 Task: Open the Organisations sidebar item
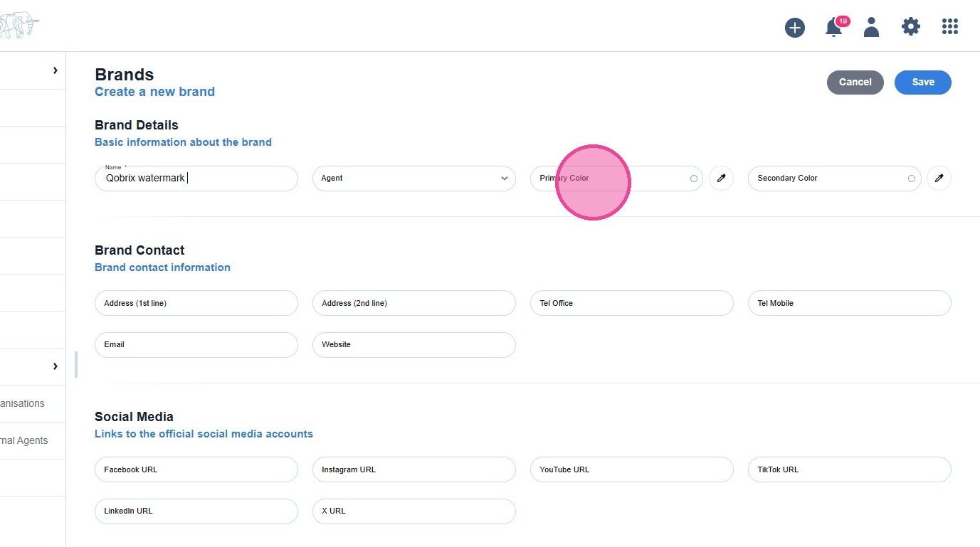coord(33,403)
